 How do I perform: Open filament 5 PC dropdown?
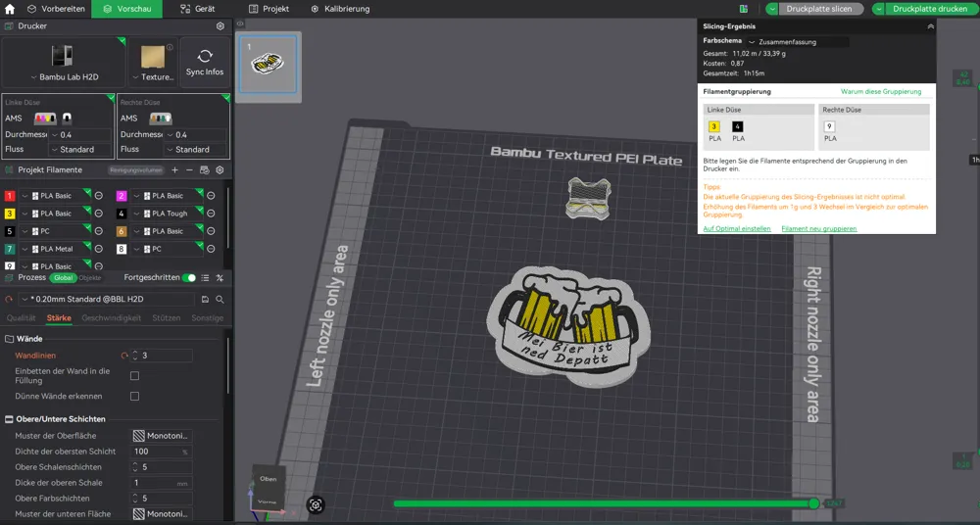point(55,231)
